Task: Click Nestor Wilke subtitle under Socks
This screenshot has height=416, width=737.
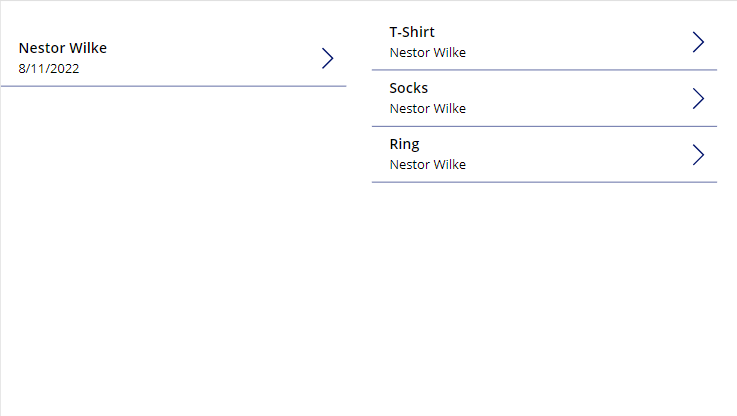Action: (x=428, y=109)
